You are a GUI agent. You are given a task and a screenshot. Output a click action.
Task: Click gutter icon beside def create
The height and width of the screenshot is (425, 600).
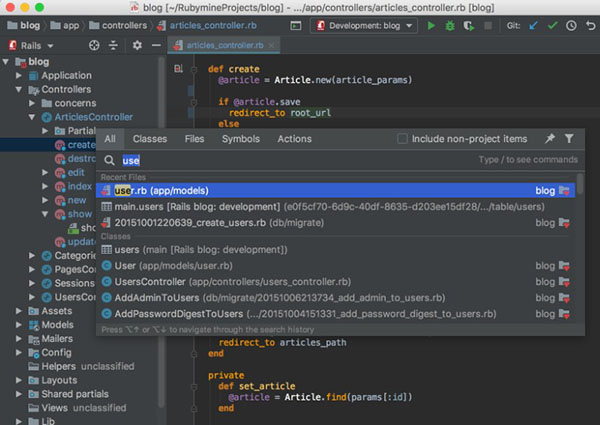pyautogui.click(x=178, y=68)
